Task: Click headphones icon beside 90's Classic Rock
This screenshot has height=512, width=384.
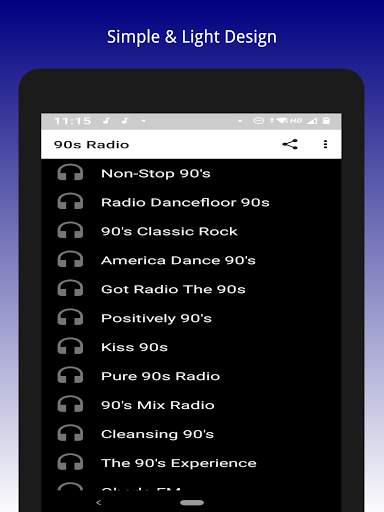Action: [x=70, y=231]
